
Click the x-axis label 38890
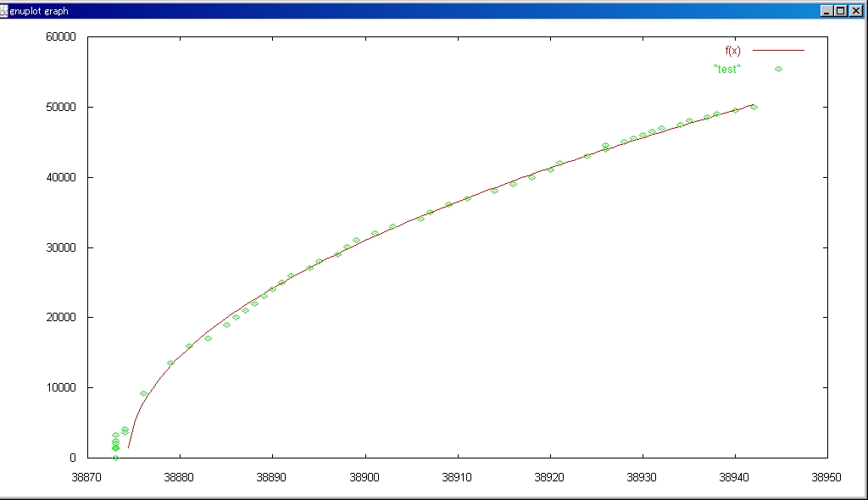click(x=271, y=477)
